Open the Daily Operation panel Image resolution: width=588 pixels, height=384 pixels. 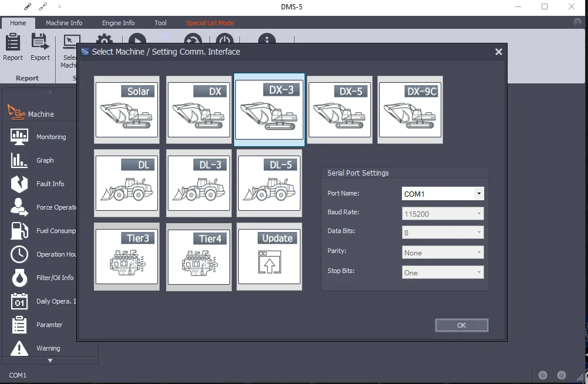coord(19,301)
